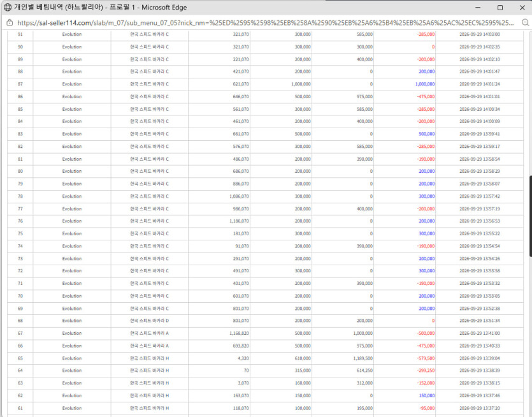The height and width of the screenshot is (417, 532).
Task: Select the payout 312,000 cell
Action: tap(364, 383)
